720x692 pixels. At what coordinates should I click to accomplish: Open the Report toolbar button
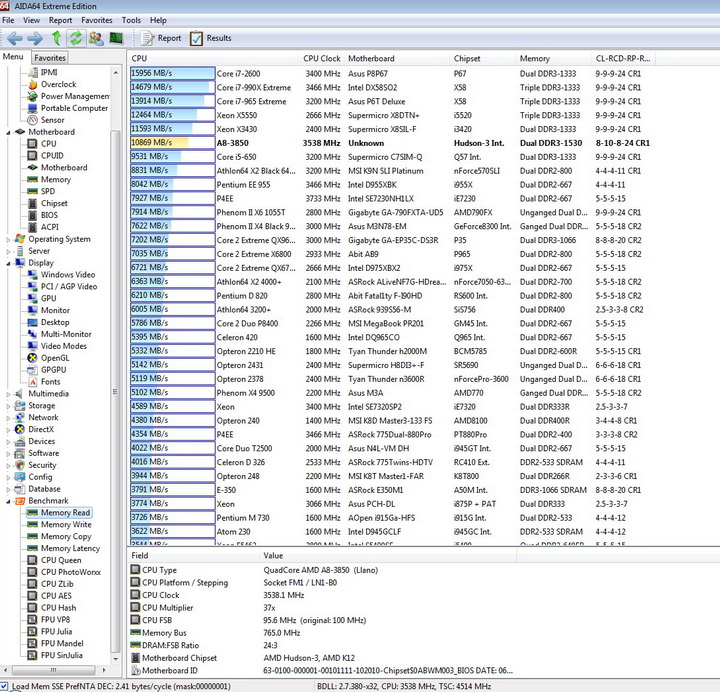(x=161, y=38)
